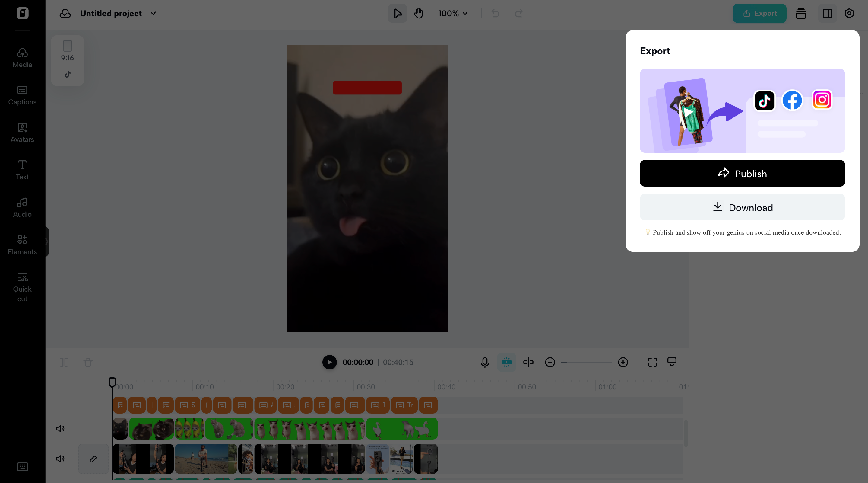Mute the video track audio
868x483 pixels.
(60, 459)
